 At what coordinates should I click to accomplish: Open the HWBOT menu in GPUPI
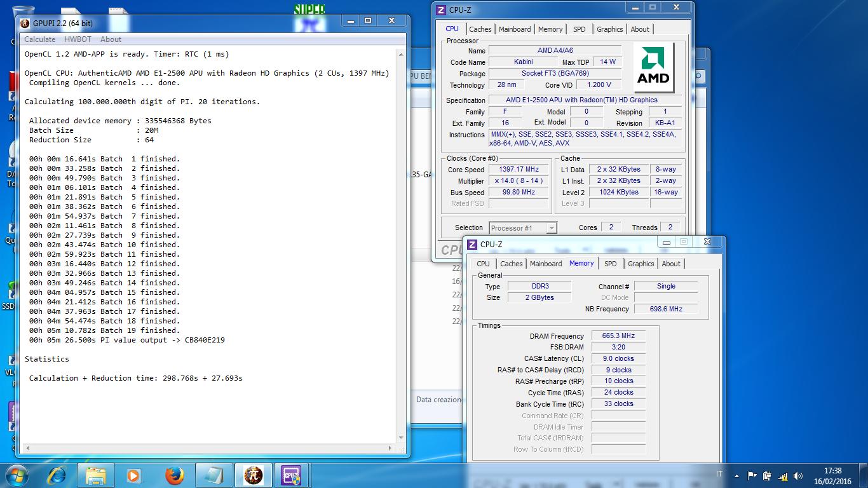point(78,39)
